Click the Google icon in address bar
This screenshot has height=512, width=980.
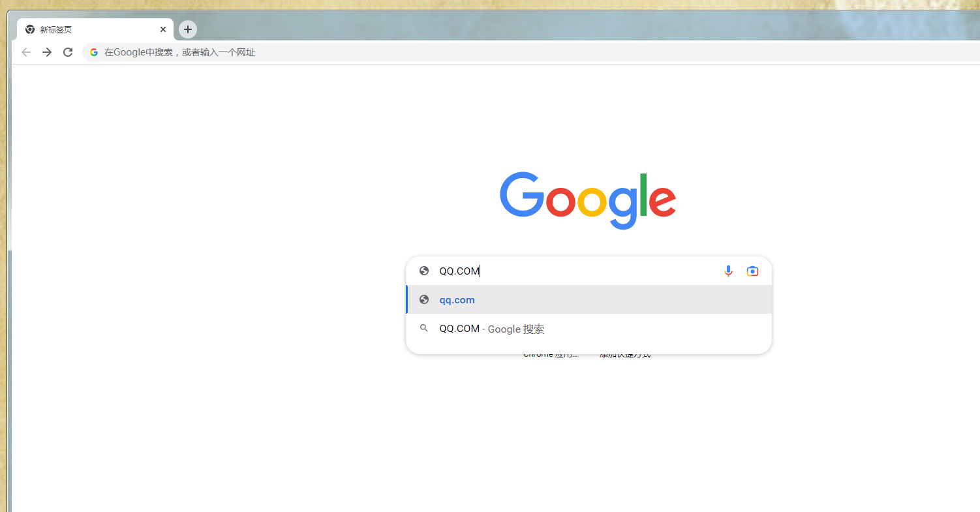[x=94, y=52]
